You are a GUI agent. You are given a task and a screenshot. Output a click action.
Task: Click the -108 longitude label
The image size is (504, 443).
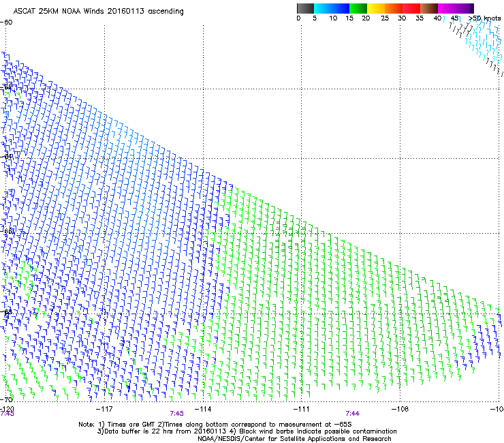tap(400, 409)
